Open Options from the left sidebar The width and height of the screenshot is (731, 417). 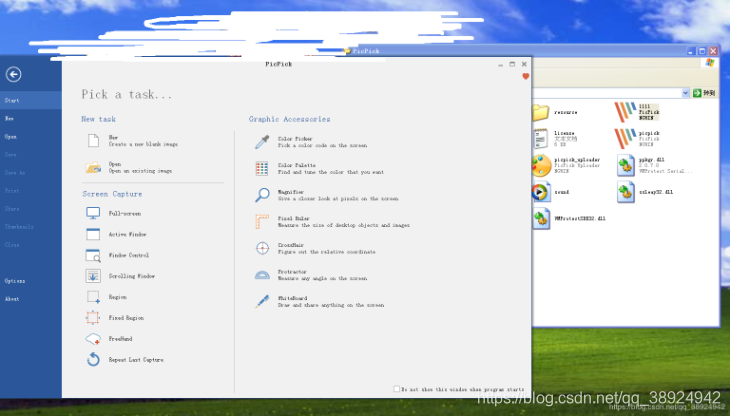tap(31, 281)
